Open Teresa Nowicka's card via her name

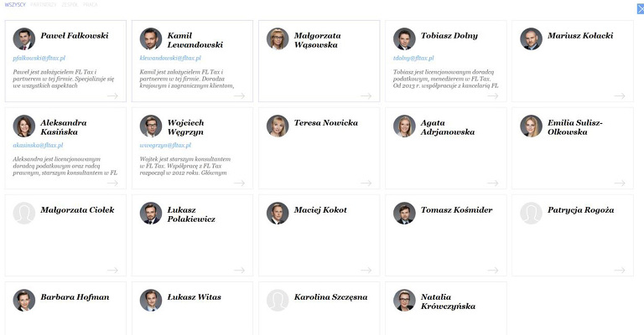coord(325,122)
